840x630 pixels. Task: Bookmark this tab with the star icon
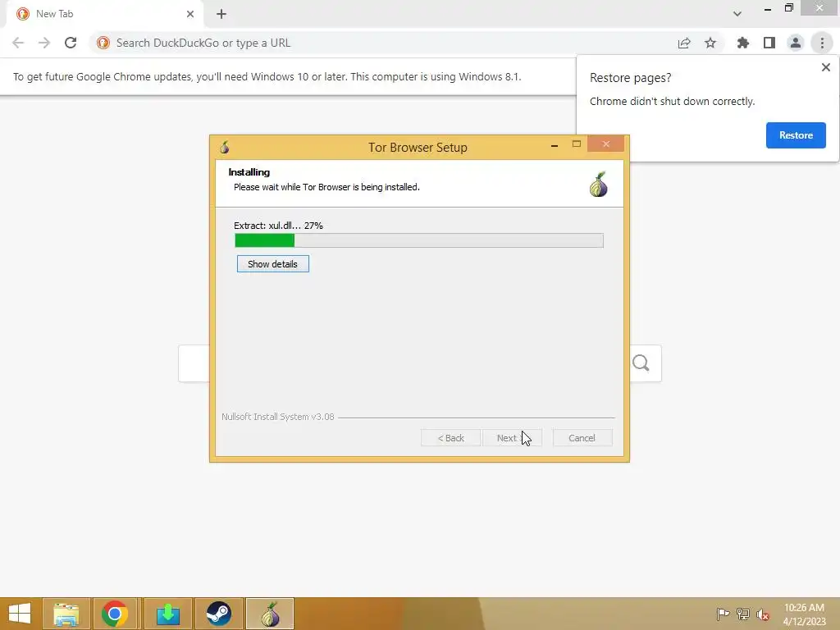click(710, 43)
